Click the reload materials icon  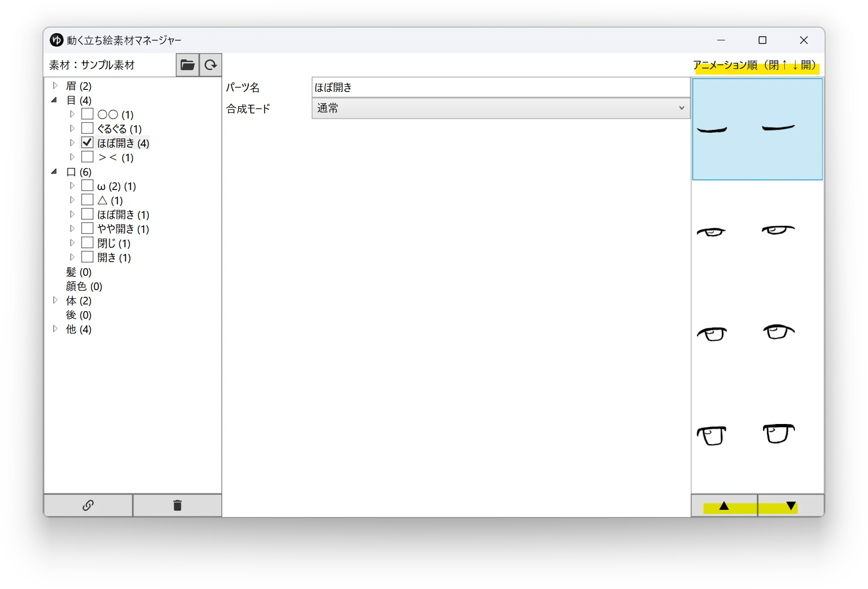coord(210,65)
